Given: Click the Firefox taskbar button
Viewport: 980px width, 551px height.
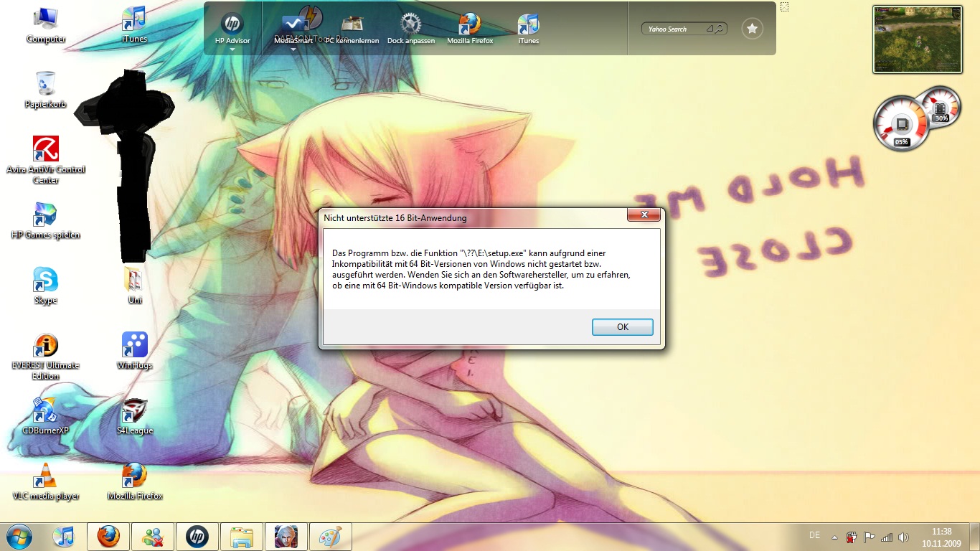Looking at the screenshot, I should (x=108, y=536).
